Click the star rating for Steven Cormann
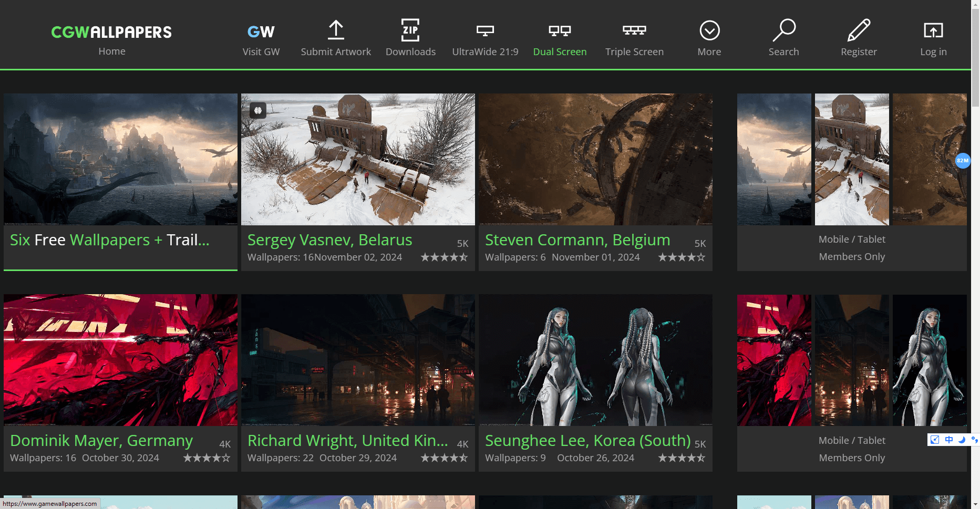980x509 pixels. (682, 257)
